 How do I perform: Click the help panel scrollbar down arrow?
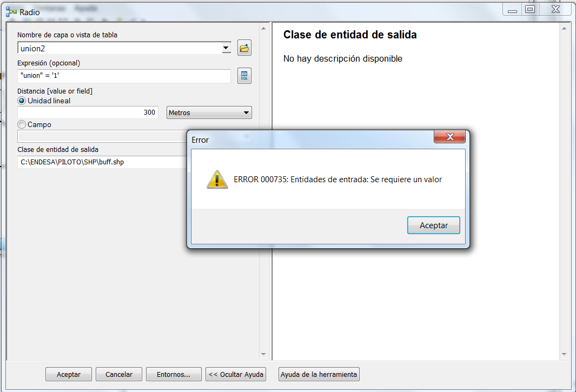[x=564, y=354]
